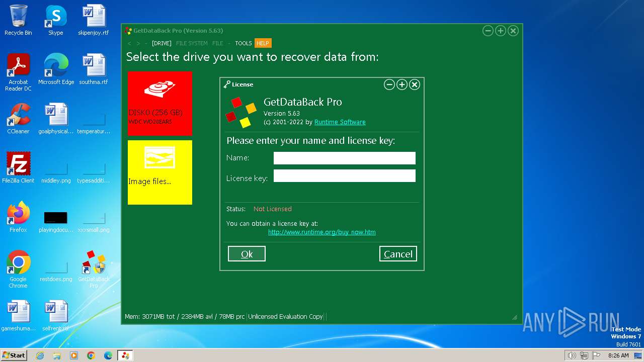644x362 pixels.
Task: Maximize the GetDataBack Pro main window
Action: click(500, 31)
